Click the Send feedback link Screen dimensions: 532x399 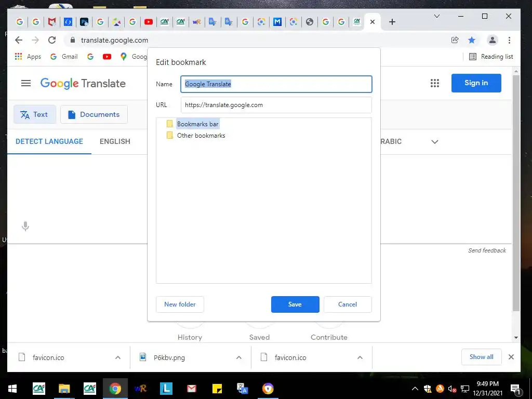(x=487, y=250)
